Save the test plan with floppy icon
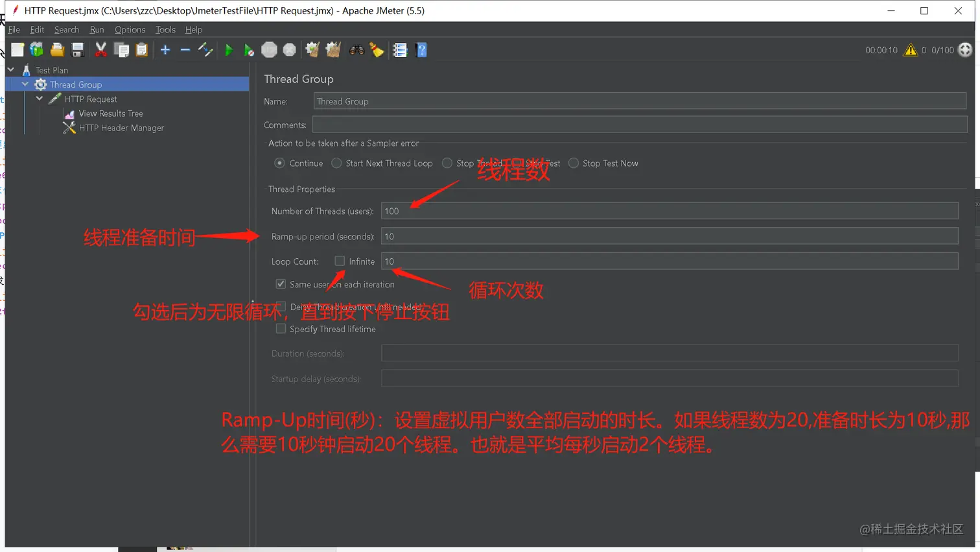 78,50
